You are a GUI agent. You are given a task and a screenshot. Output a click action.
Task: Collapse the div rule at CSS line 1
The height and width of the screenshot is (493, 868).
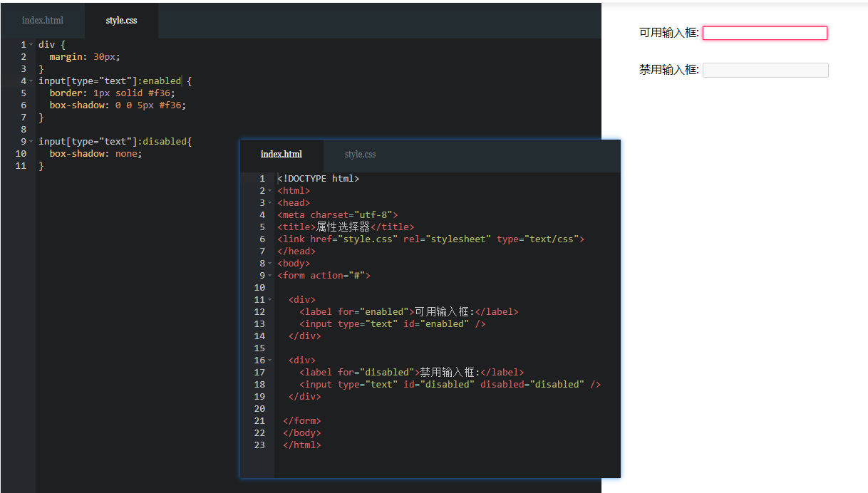point(31,45)
